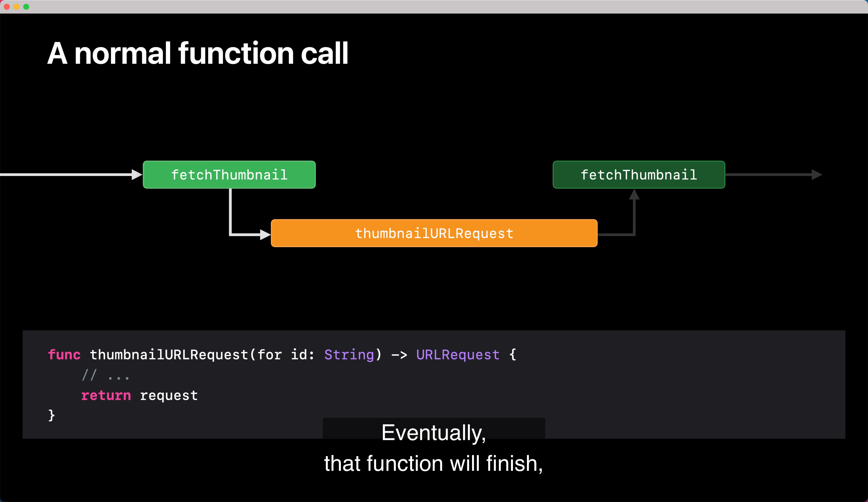868x502 pixels.
Task: Click the 'func' keyword in the code
Action: 64,355
